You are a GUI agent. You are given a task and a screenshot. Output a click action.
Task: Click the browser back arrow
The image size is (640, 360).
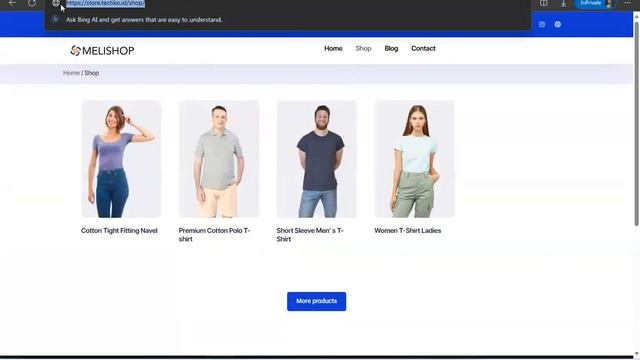(12, 3)
